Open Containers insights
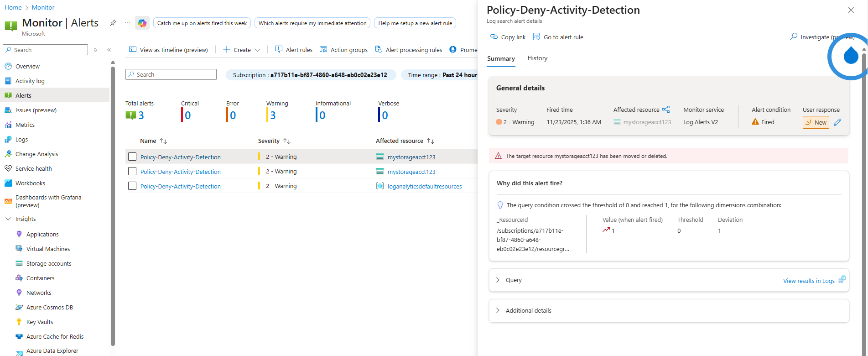Image resolution: width=868 pixels, height=356 pixels. (40, 278)
